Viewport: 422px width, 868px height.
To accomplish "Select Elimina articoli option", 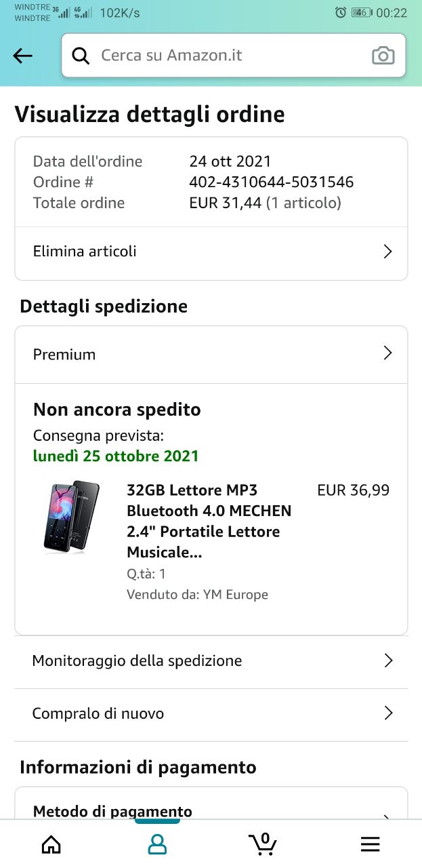I will click(x=85, y=252).
